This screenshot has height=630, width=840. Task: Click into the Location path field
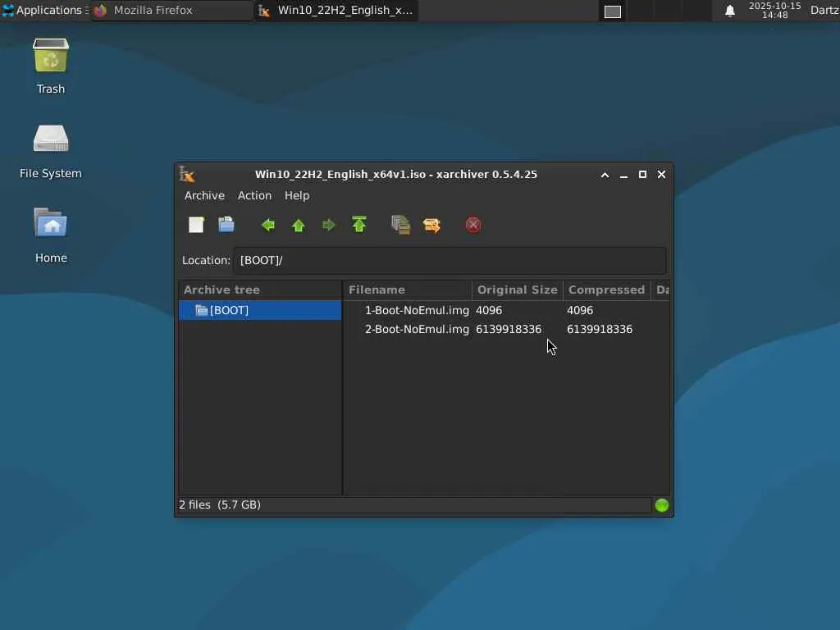click(450, 260)
